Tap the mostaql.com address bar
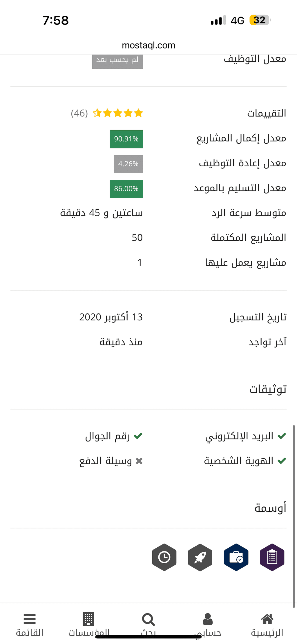The width and height of the screenshot is (297, 644). coord(148,45)
